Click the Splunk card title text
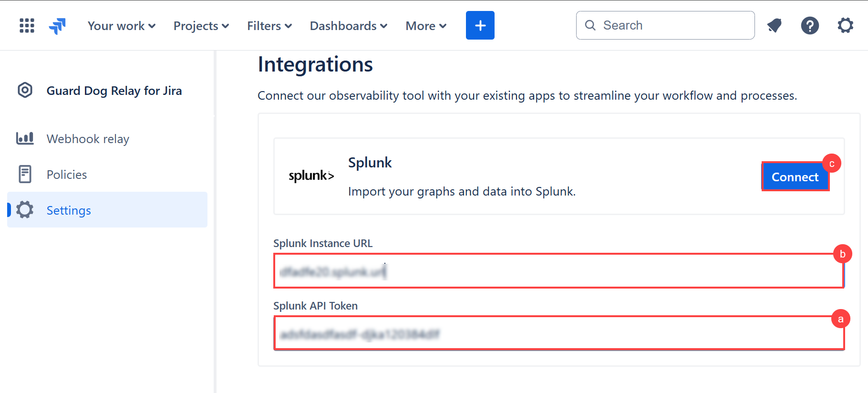The width and height of the screenshot is (868, 393). tap(370, 163)
